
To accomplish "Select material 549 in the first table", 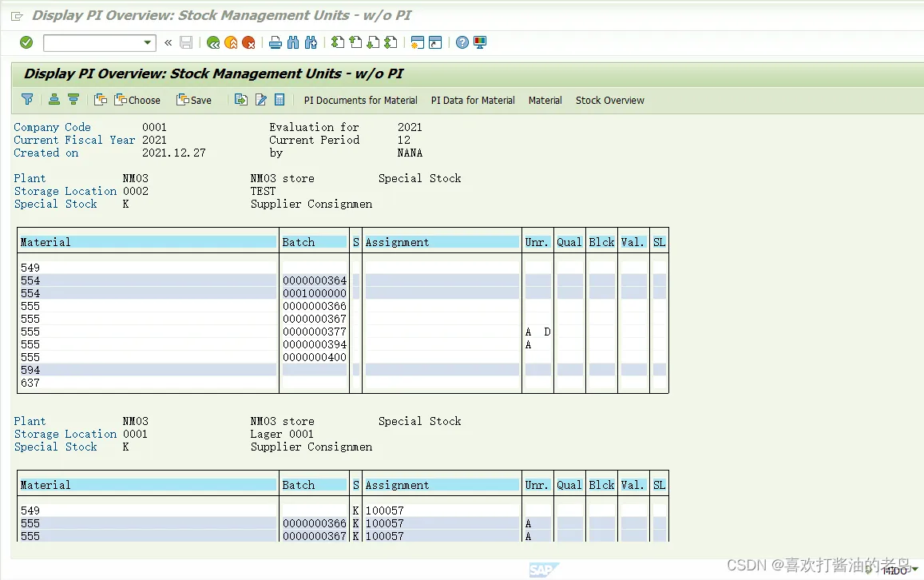I will (30, 268).
